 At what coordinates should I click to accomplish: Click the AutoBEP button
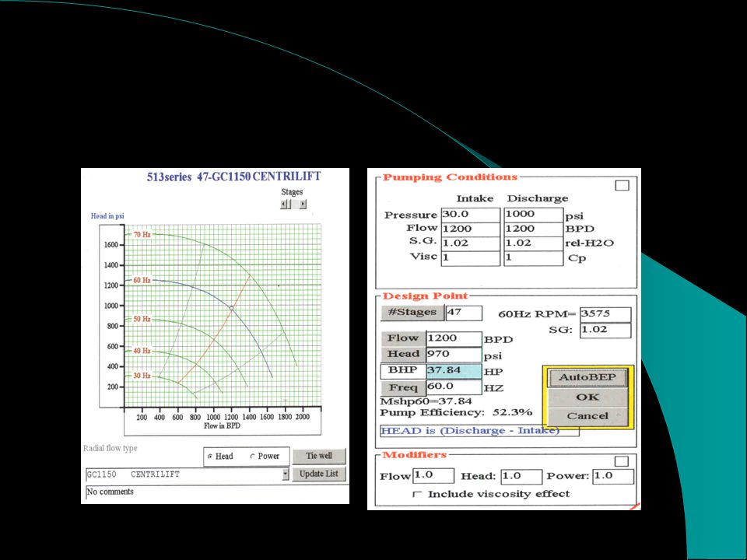(x=587, y=378)
